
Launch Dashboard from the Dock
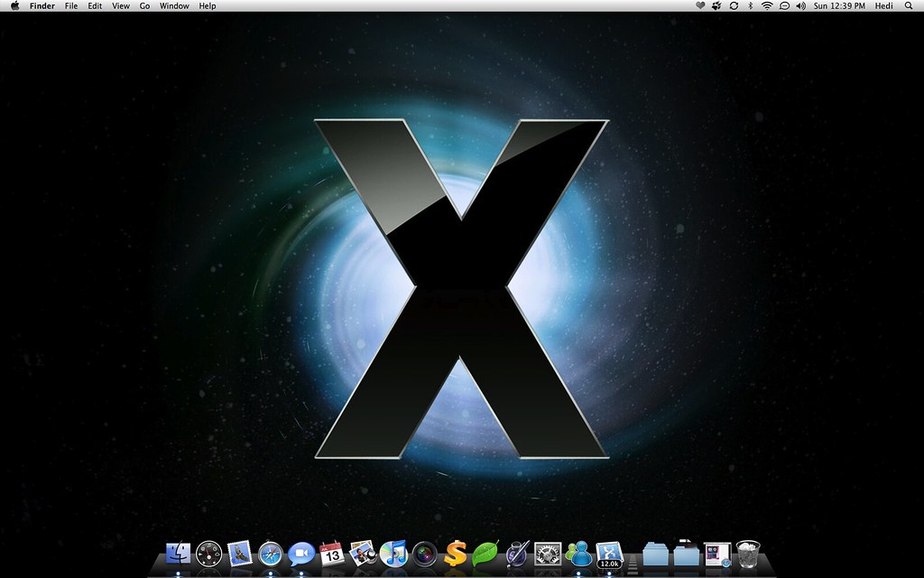tap(208, 555)
